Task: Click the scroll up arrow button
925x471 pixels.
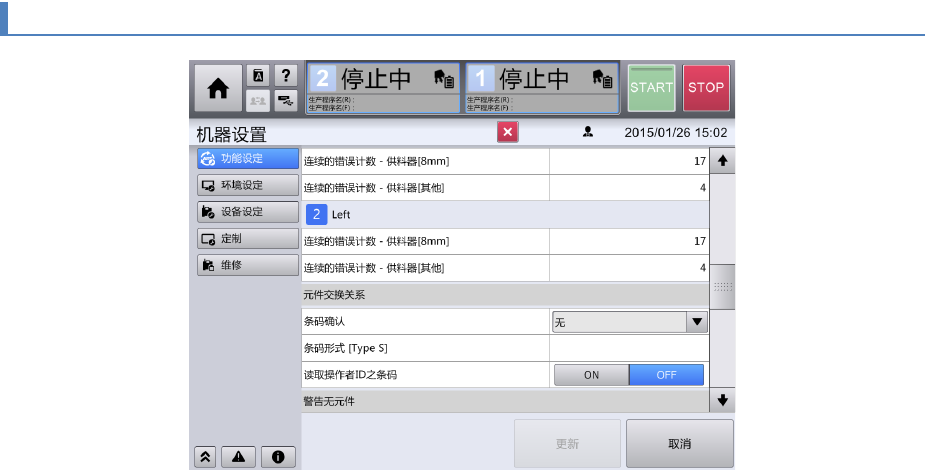Action: click(722, 161)
